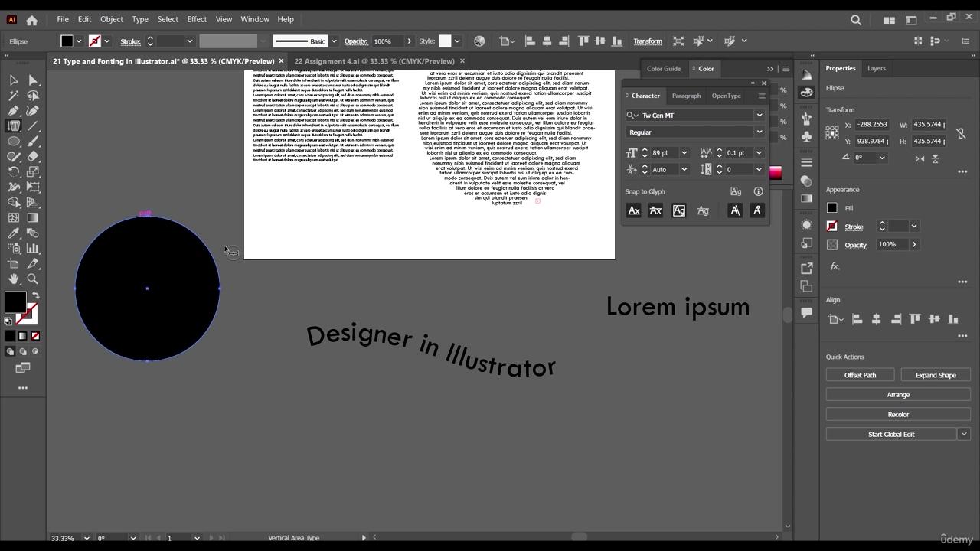980x551 pixels.
Task: Set stroke to None in toolbar
Action: pyautogui.click(x=35, y=336)
